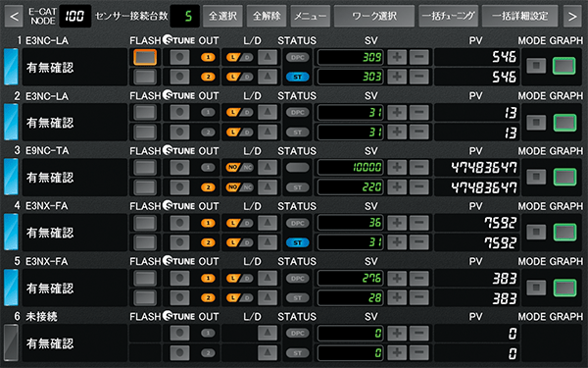
Task: Click triangle button in sensor 1 upper row
Action: (268, 57)
